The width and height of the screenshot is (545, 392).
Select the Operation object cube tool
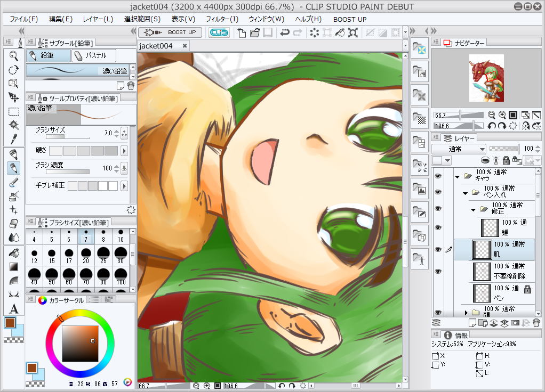click(13, 84)
